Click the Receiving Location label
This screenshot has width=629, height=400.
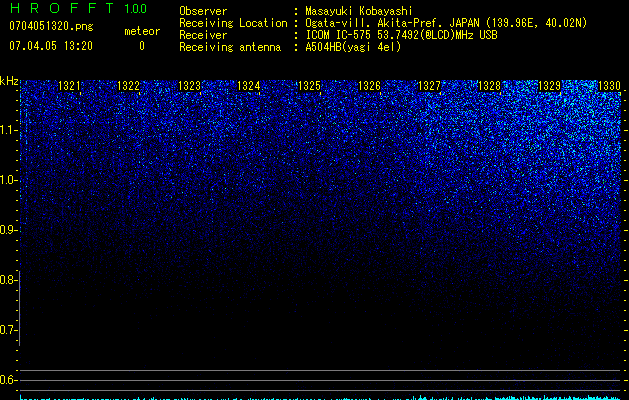point(233,23)
